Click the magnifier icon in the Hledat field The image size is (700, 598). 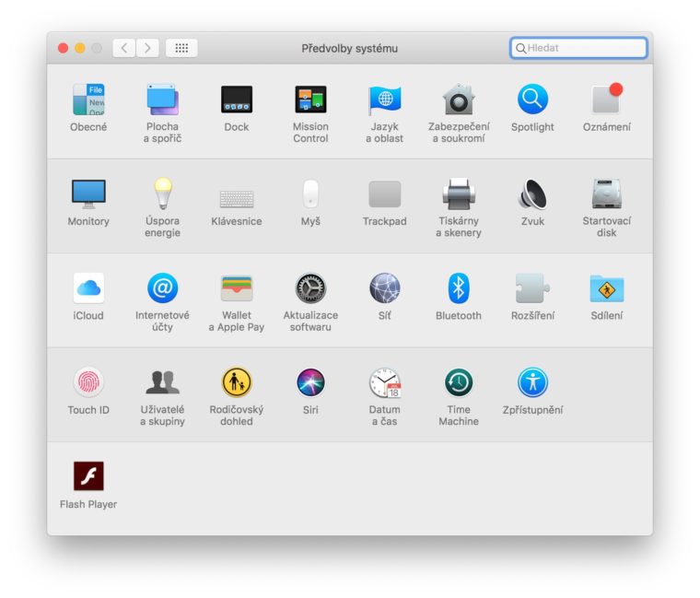[520, 48]
